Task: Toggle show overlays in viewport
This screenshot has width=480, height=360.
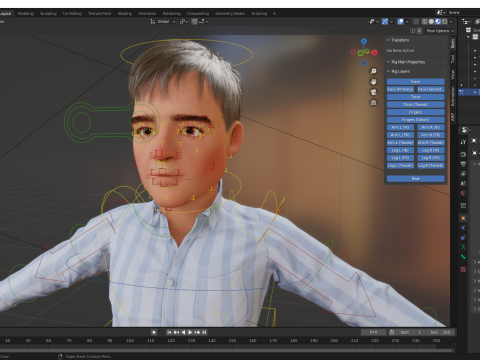Action: (x=401, y=22)
